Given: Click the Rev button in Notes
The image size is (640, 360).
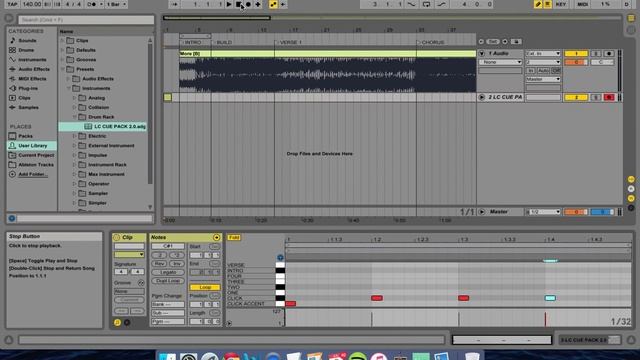Looking at the screenshot, I should (159, 264).
